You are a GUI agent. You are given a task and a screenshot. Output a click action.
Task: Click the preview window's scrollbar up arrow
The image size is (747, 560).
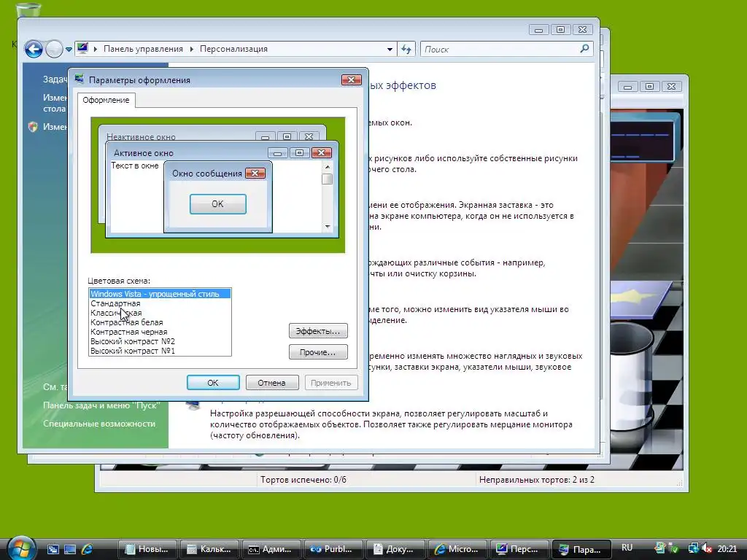328,167
